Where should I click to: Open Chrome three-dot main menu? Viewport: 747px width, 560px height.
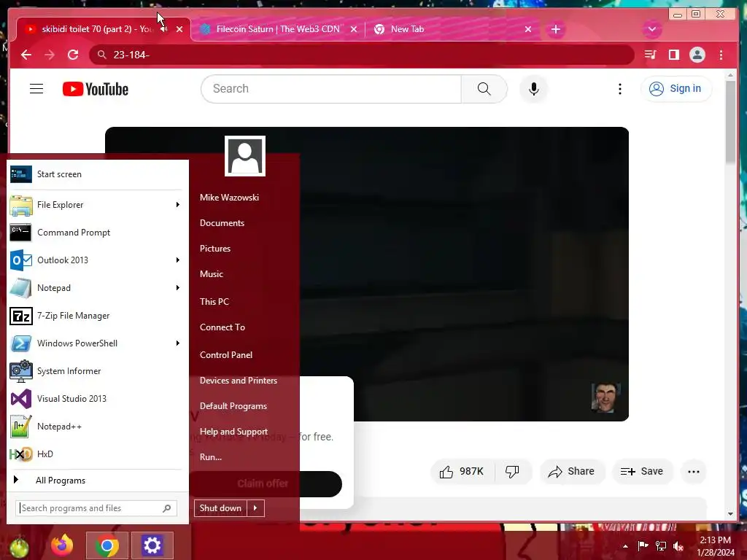(721, 55)
